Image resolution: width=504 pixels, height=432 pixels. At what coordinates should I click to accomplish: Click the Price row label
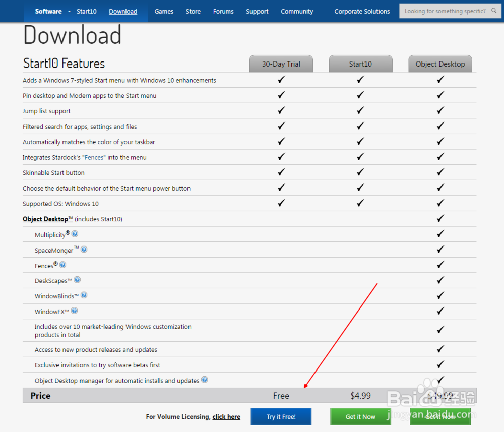point(40,396)
